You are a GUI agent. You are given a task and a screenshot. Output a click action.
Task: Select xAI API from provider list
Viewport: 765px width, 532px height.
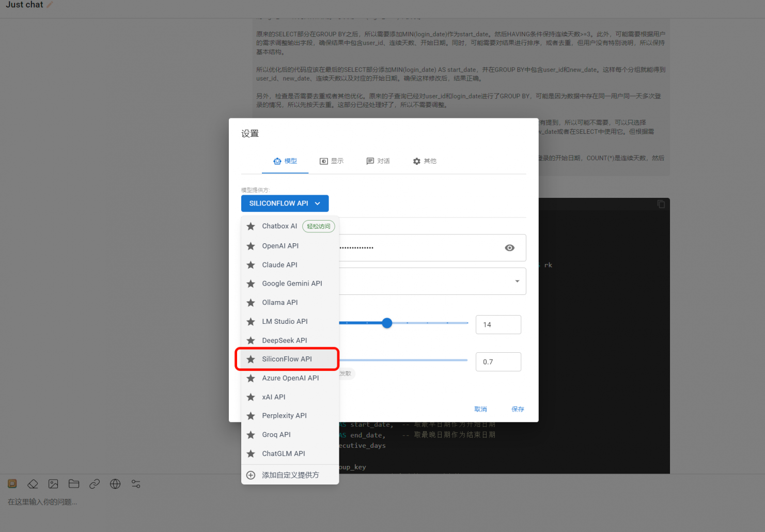point(290,397)
